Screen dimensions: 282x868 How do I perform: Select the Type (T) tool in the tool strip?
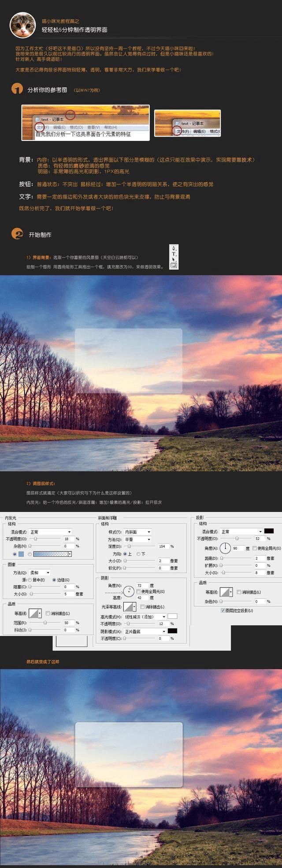tap(174, 254)
